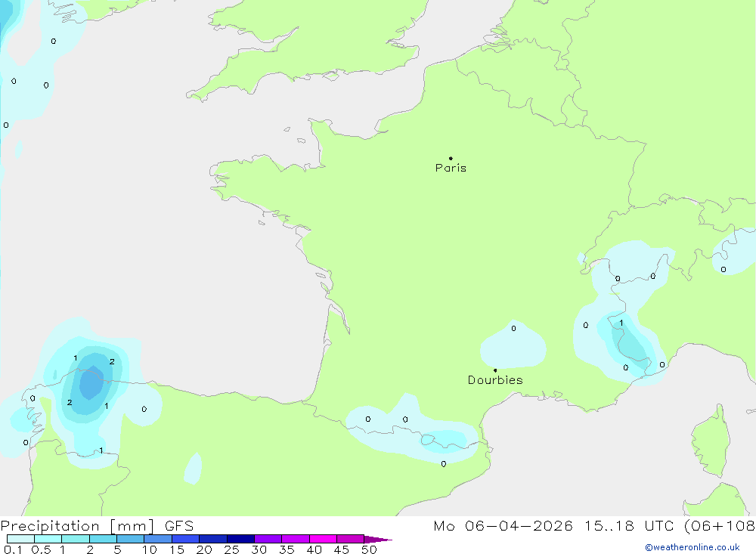Click the '10' legend scale label

[x=150, y=549]
